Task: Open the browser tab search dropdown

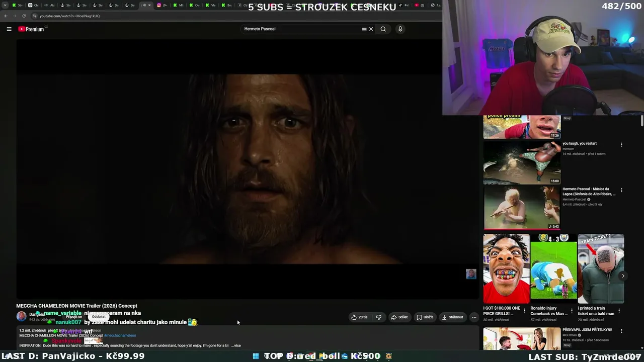Action: click(5, 5)
